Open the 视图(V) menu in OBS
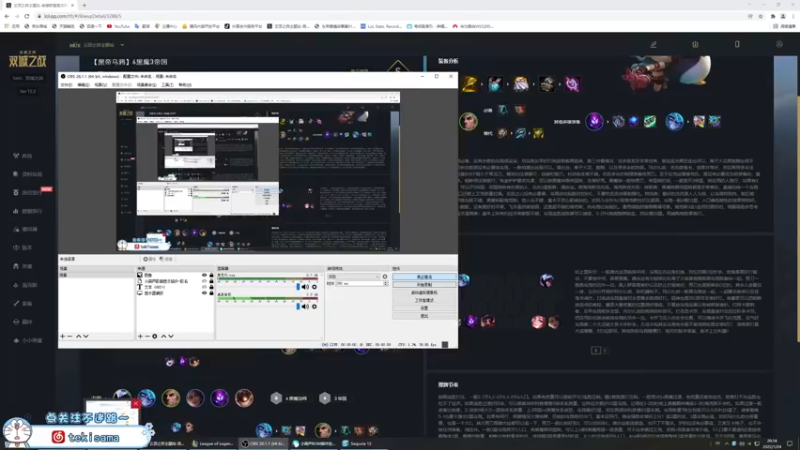 101,85
